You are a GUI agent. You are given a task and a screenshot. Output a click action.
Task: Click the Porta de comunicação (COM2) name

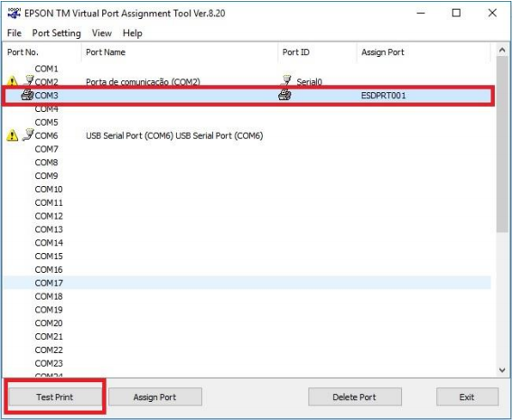[143, 82]
